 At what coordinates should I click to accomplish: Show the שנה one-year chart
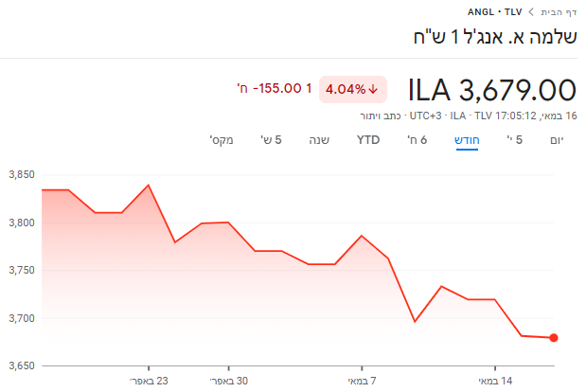(319, 140)
